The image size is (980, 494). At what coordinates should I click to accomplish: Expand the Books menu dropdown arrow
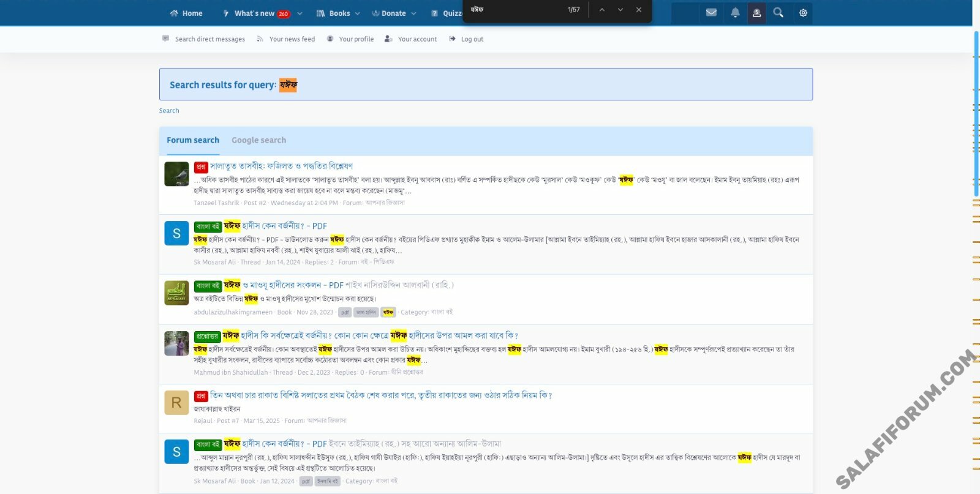tap(358, 13)
